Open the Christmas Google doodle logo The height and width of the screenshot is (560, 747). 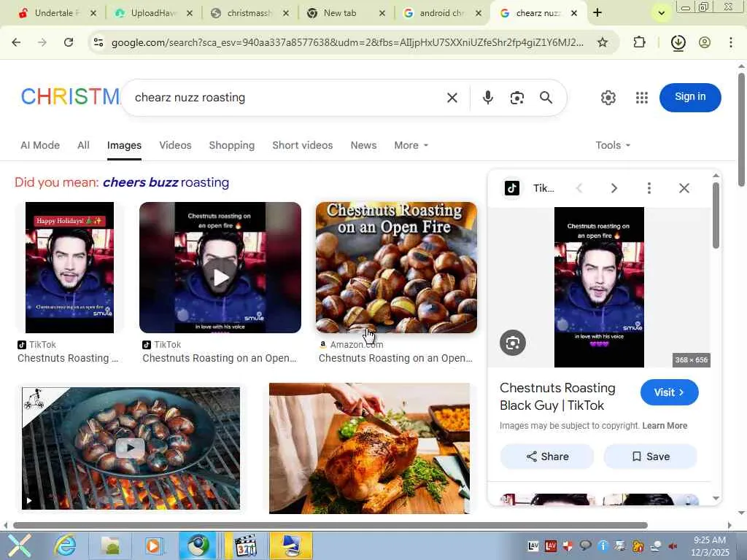[70, 97]
